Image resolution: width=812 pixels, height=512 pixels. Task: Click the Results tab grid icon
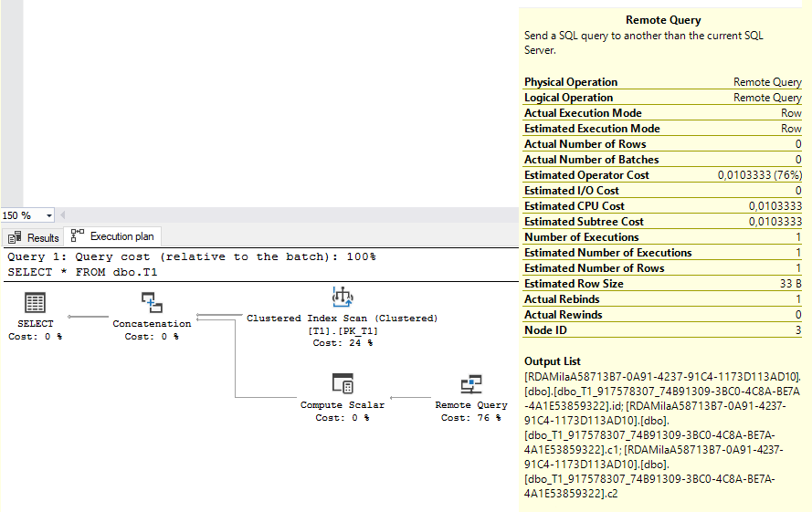pos(15,237)
